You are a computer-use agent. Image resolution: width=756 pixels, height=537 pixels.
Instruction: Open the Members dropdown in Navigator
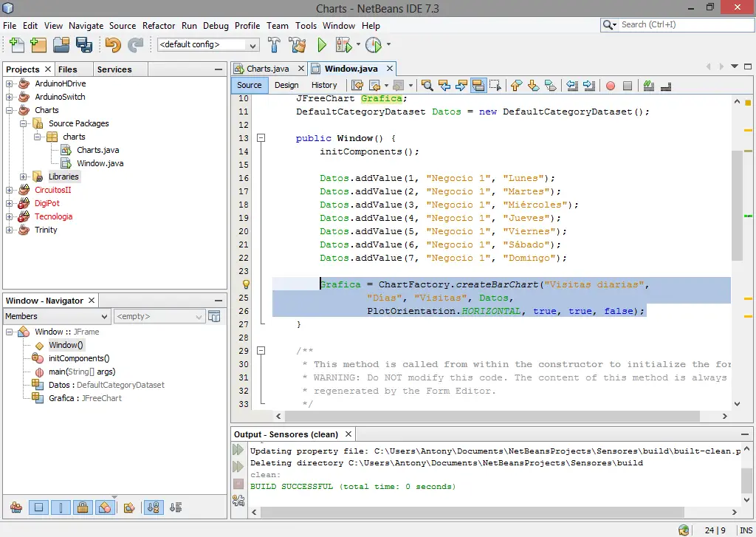[102, 316]
